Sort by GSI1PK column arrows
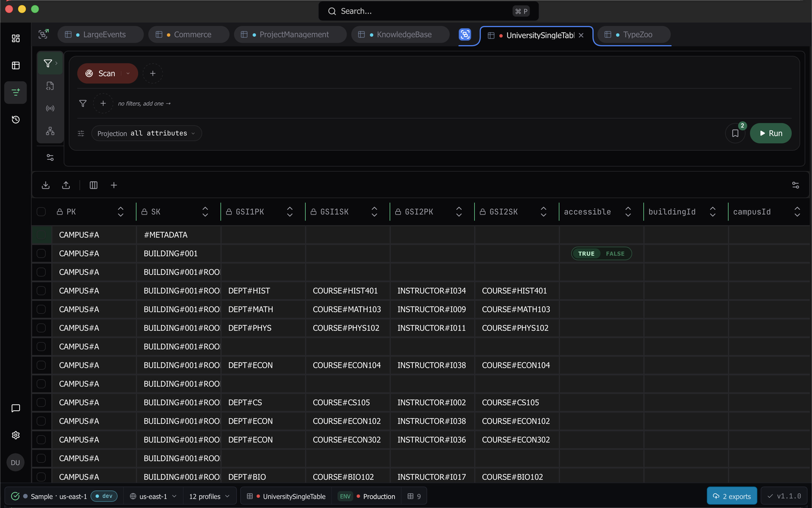This screenshot has width=812, height=508. (x=290, y=212)
